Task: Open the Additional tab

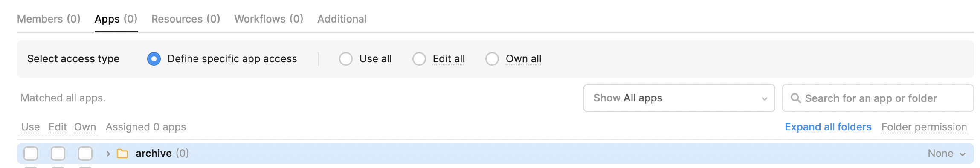Action: coord(342,19)
